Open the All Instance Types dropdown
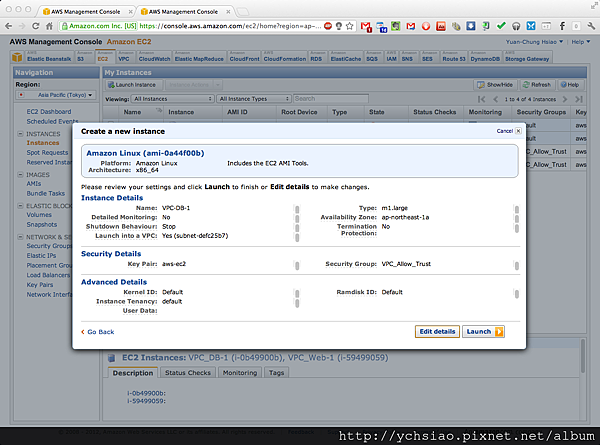The image size is (600, 445). click(x=254, y=99)
